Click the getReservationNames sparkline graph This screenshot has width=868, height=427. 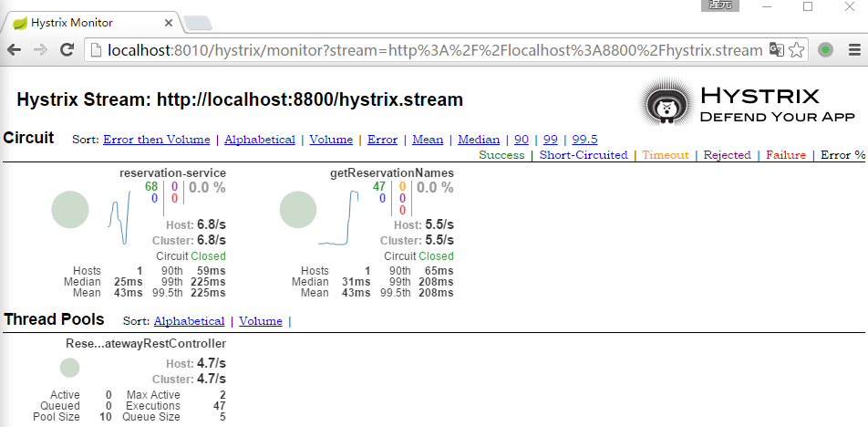(x=338, y=217)
